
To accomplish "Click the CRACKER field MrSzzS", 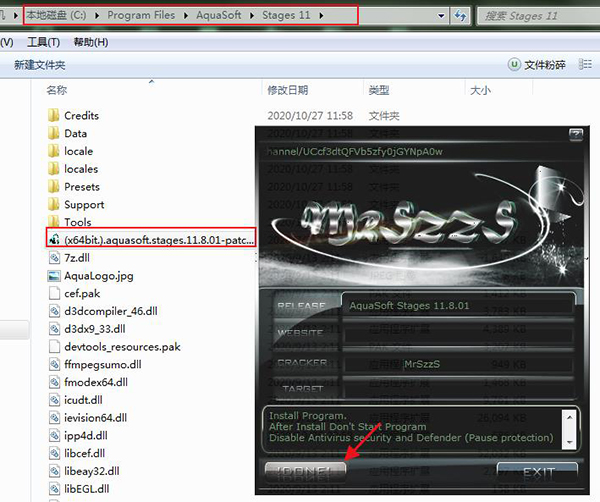I will (x=458, y=364).
